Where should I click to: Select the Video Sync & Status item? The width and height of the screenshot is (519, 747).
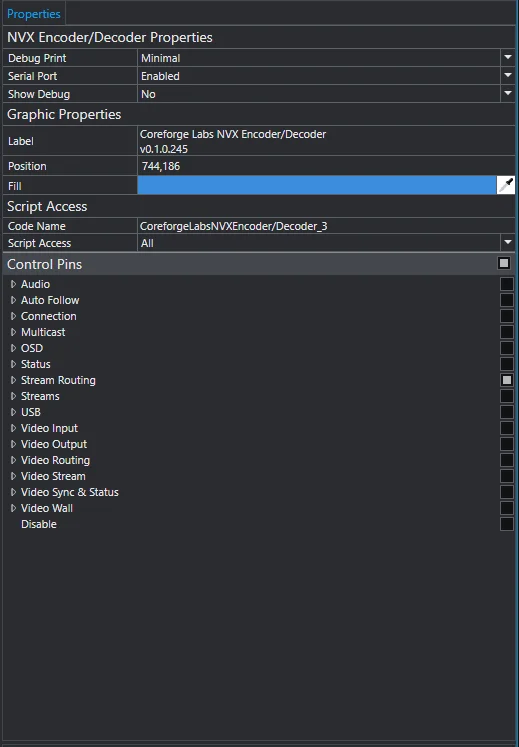coord(70,492)
